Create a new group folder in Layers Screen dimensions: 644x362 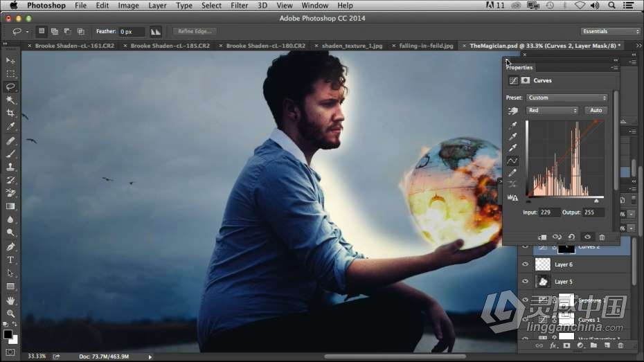pyautogui.click(x=593, y=345)
